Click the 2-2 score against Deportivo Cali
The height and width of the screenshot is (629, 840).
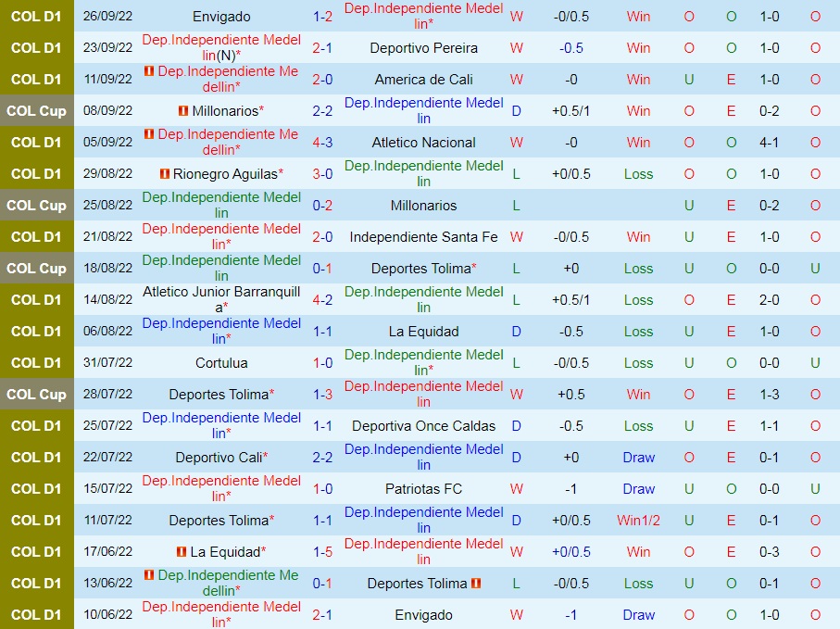click(x=322, y=458)
